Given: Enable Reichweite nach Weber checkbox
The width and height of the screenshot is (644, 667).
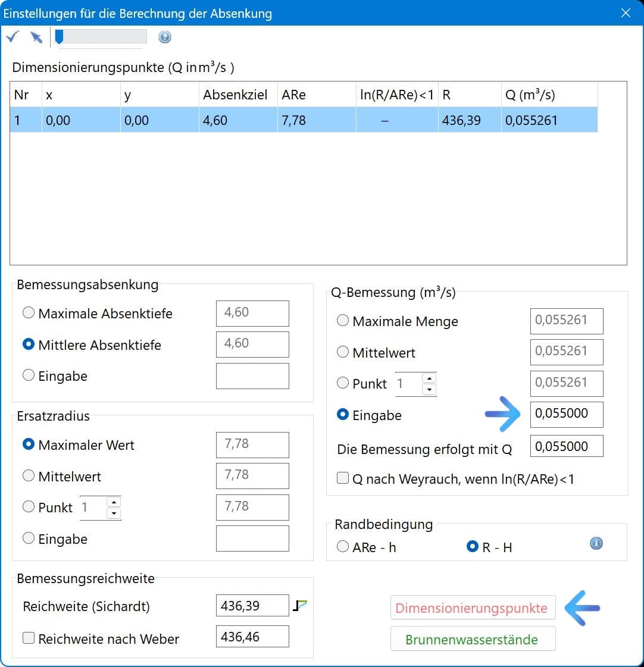Looking at the screenshot, I should tap(29, 638).
